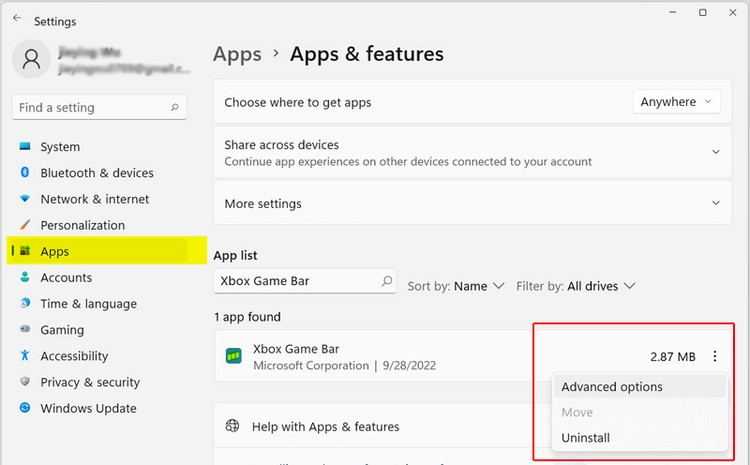Click the back arrow in Settings header
This screenshot has height=465, width=750.
17,18
